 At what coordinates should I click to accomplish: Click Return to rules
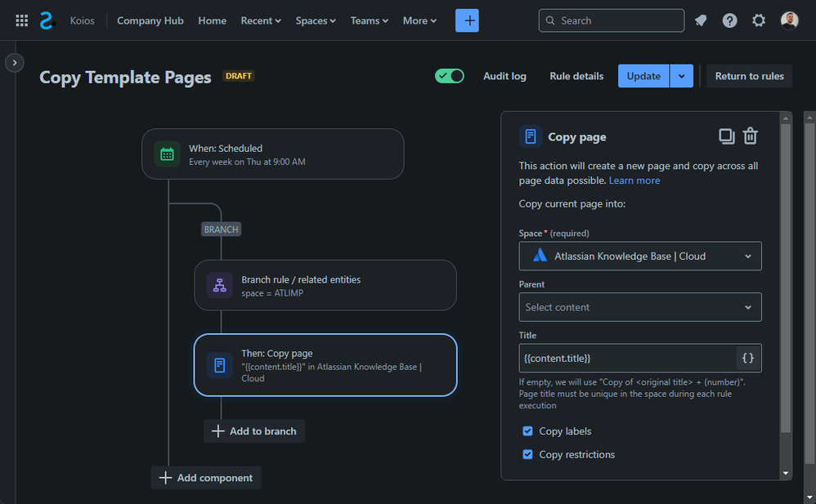(749, 76)
